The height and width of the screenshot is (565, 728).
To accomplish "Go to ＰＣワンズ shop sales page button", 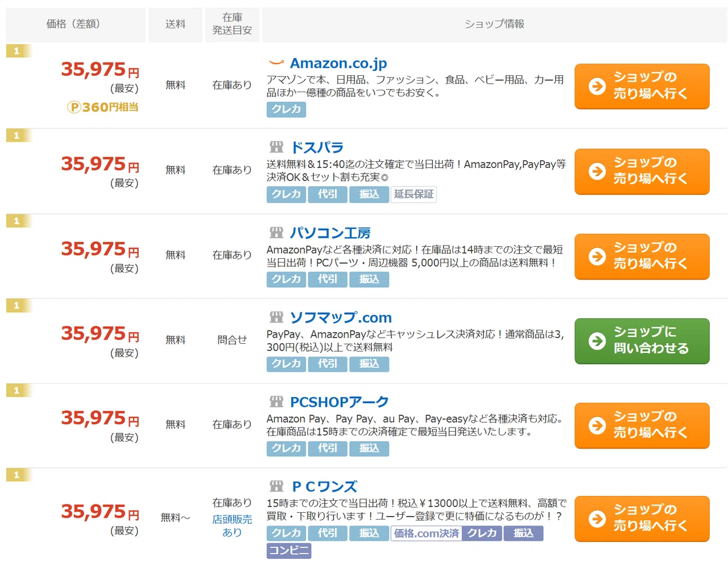I will pyautogui.click(x=642, y=519).
